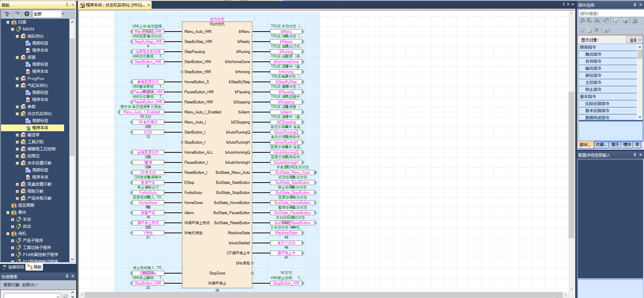Screen dimensions: 644x298
Task: Expand the 输送带 node
Action: click(x=17, y=135)
